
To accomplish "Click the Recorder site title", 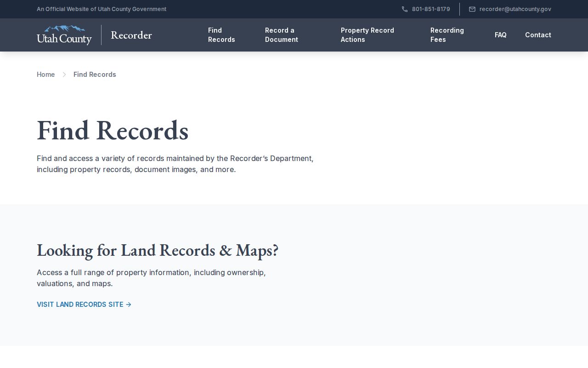I will click(131, 35).
